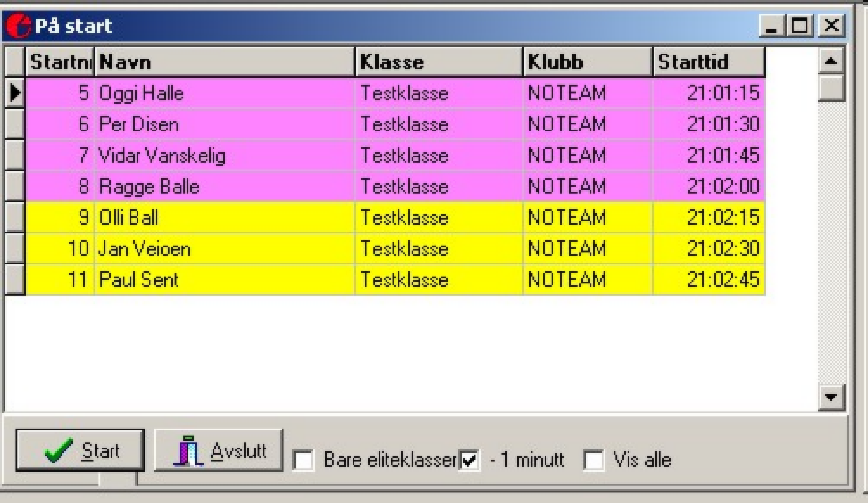868x503 pixels.
Task: Click Testklasse cell in Oggi Halle row
Action: [439, 93]
